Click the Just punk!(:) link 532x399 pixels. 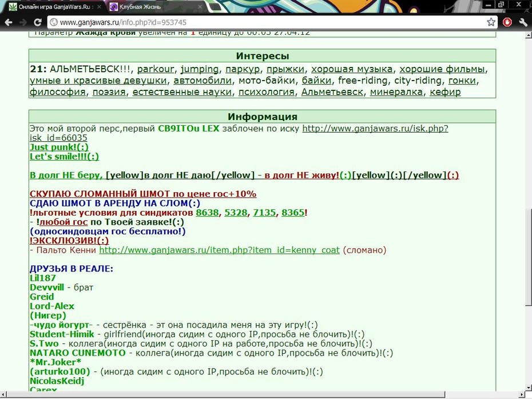tap(59, 147)
